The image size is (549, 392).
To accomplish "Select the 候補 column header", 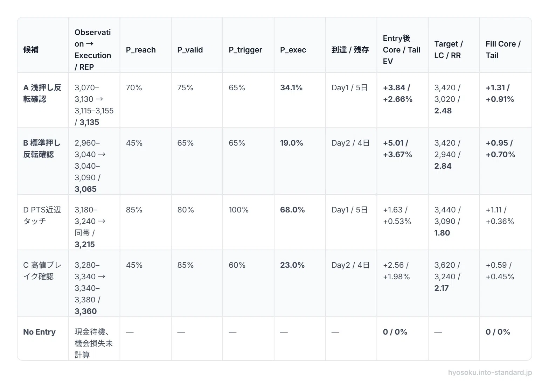I will 31,50.
